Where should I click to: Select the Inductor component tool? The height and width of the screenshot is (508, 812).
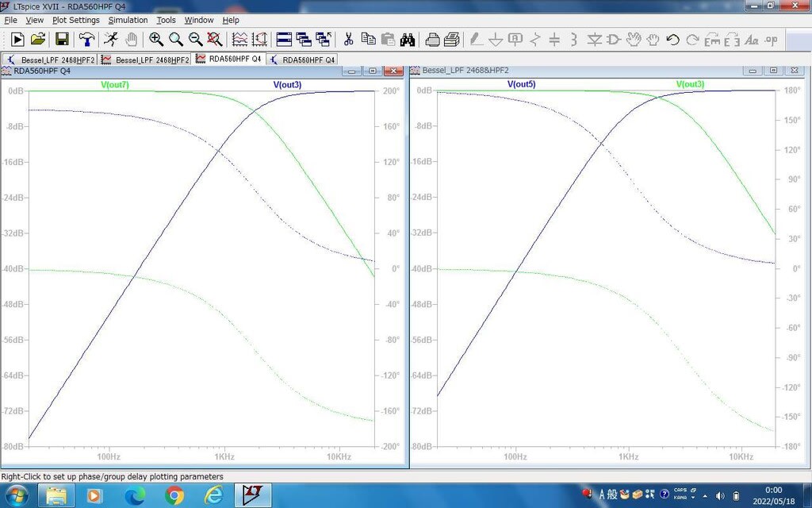[574, 40]
